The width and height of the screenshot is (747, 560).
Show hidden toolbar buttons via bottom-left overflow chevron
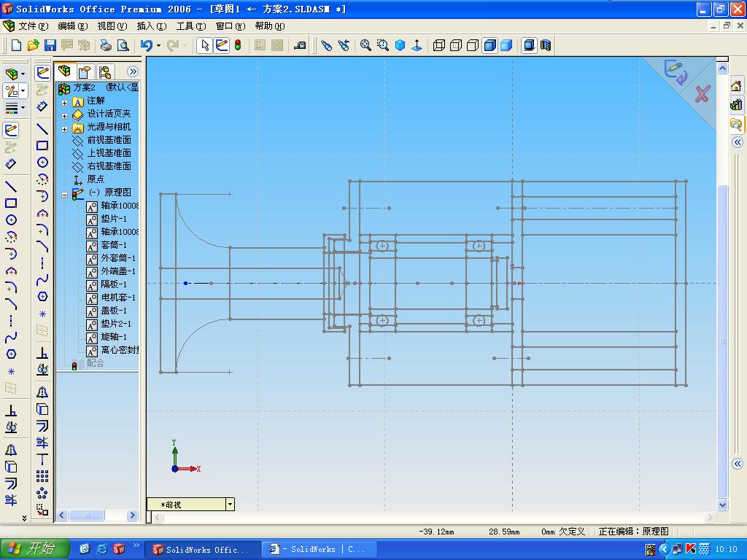(x=24, y=518)
